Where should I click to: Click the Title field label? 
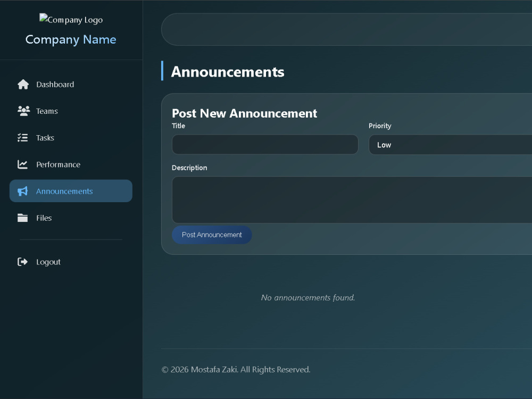pyautogui.click(x=178, y=126)
